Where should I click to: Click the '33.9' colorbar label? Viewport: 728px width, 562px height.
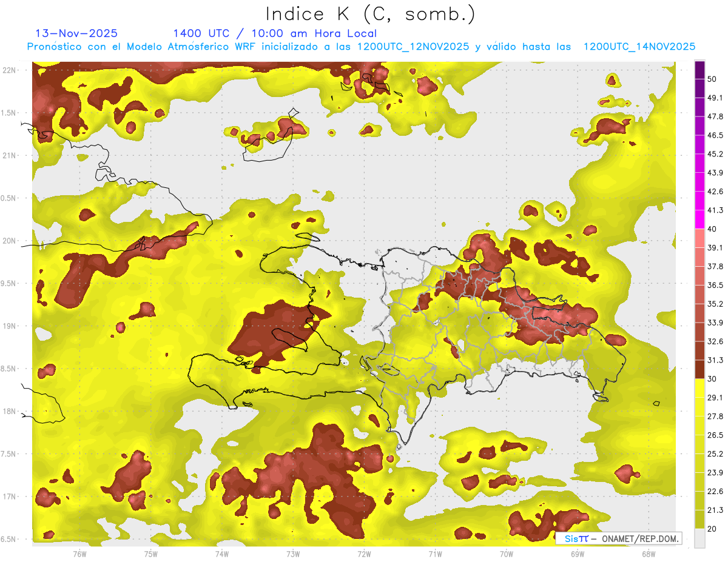715,323
